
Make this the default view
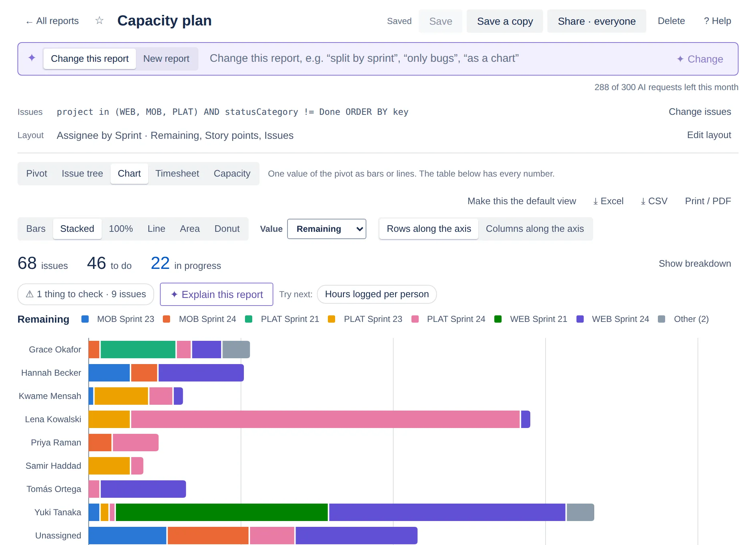coord(522,201)
